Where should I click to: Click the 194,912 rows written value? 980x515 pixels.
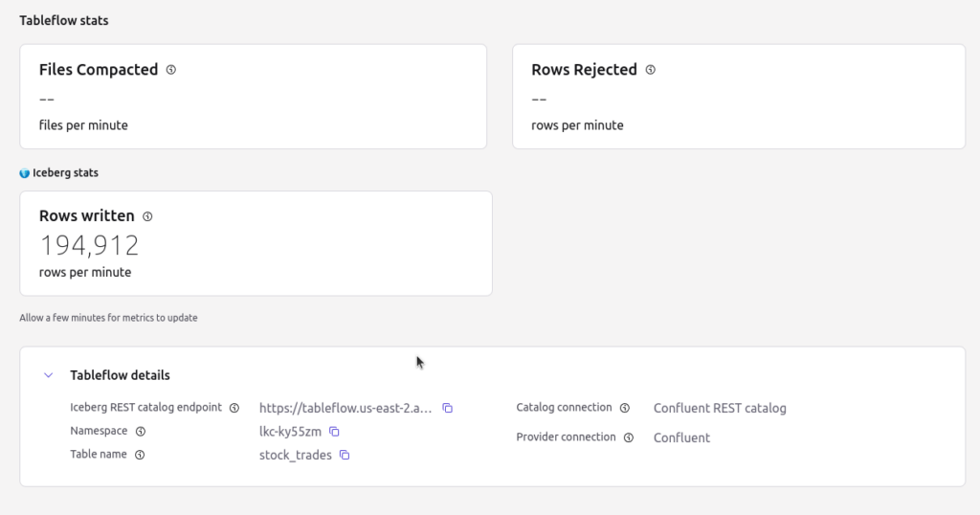[89, 246]
